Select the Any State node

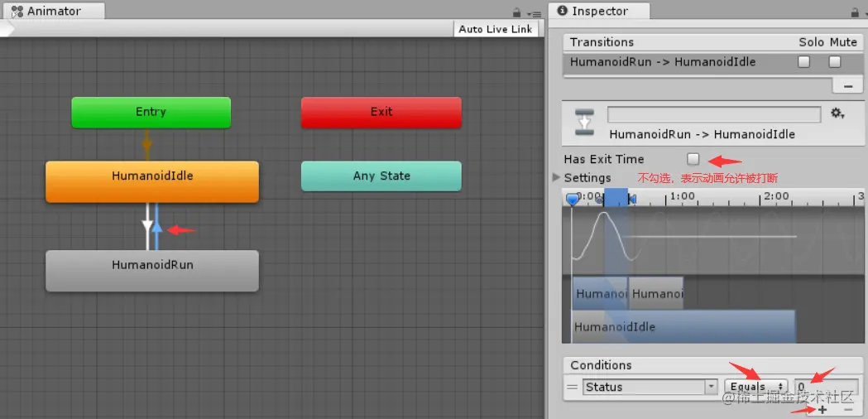tap(381, 176)
